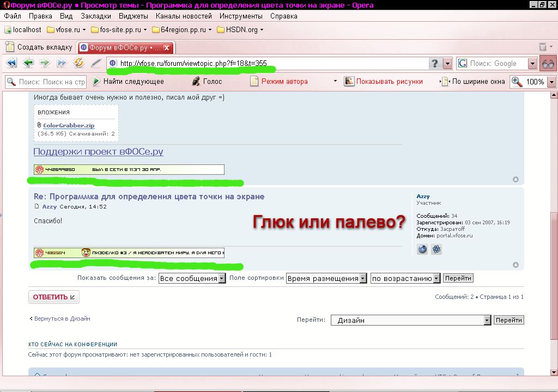This screenshot has height=392, width=558.
Task: Toggle Режим автора page mode
Action: click(x=278, y=82)
